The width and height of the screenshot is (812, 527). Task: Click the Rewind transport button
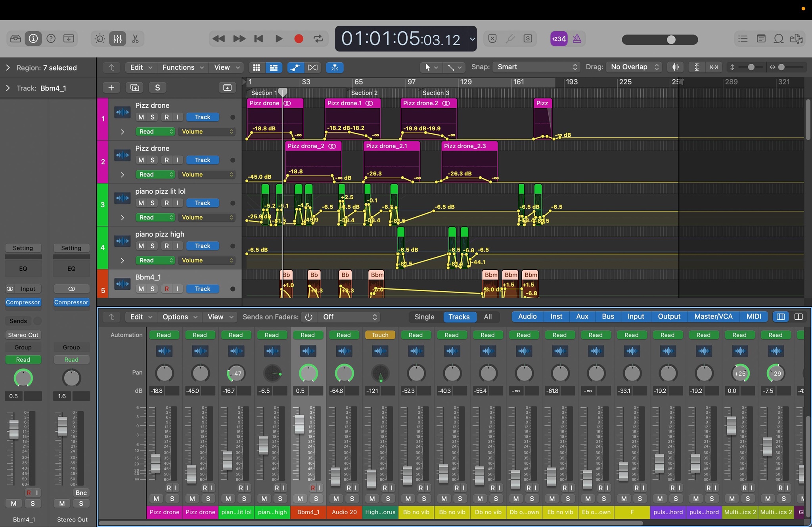pos(218,38)
